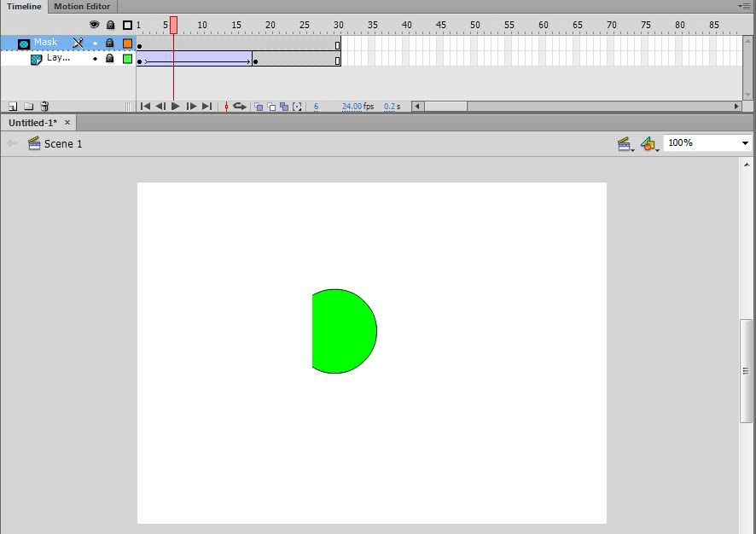Hide all layers with the eye column toggle
Viewport: 756px width, 534px height.
pyautogui.click(x=95, y=26)
